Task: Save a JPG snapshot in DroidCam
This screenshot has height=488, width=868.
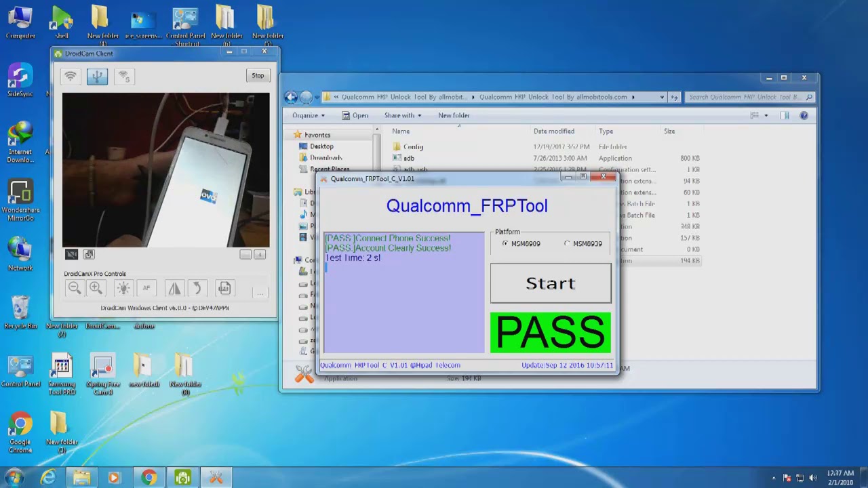Action: point(225,288)
